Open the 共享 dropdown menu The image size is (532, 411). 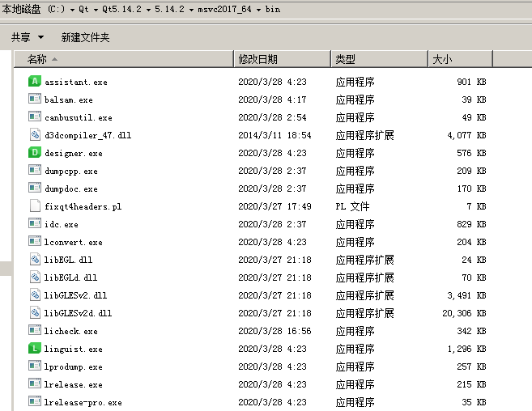(x=26, y=37)
